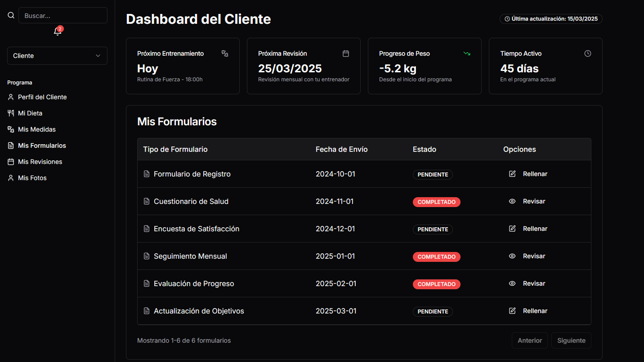Click the edit icon for Formulario de Registro
Image resolution: width=644 pixels, height=362 pixels.
pyautogui.click(x=512, y=174)
